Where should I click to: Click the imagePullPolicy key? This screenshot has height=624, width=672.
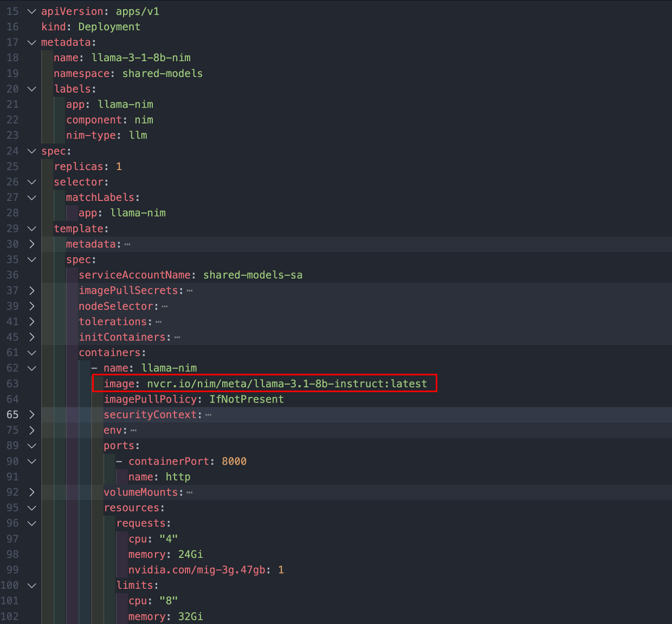(150, 399)
